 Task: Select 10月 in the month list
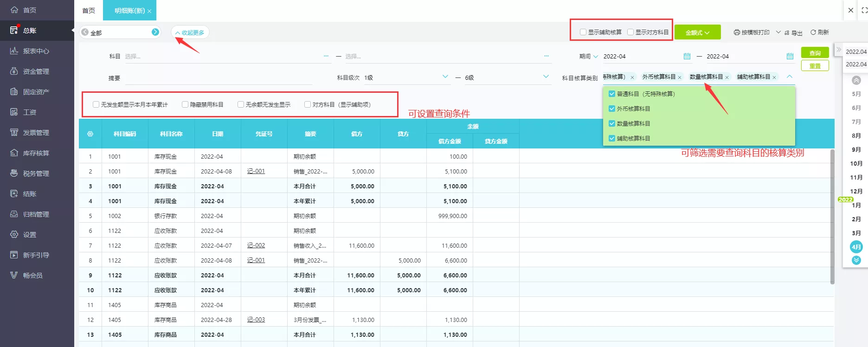(x=856, y=163)
